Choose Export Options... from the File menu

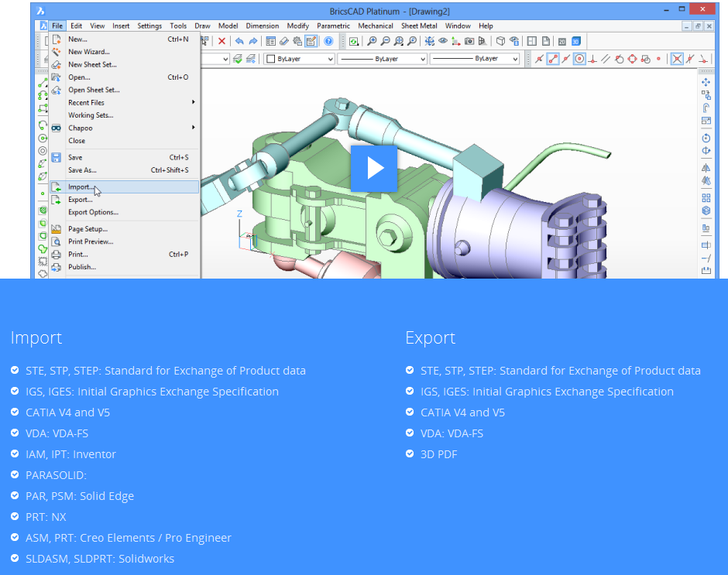[125, 212]
